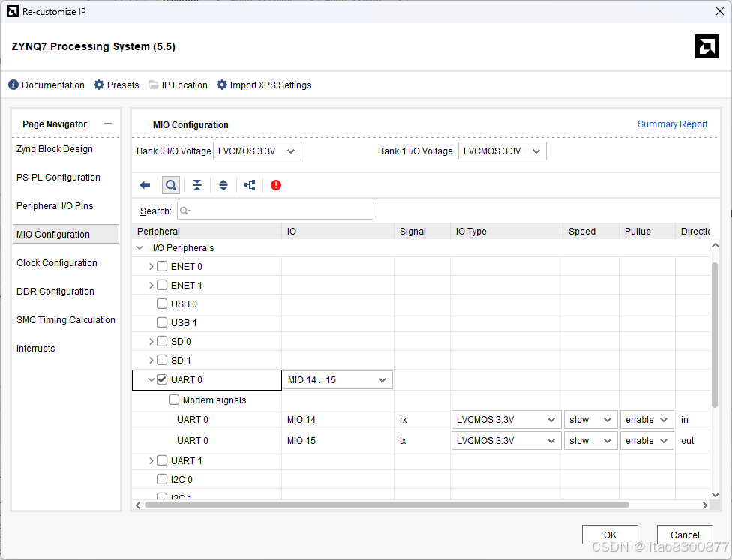
Task: Click the horizontal scrollbar thumb
Action: (x=386, y=505)
